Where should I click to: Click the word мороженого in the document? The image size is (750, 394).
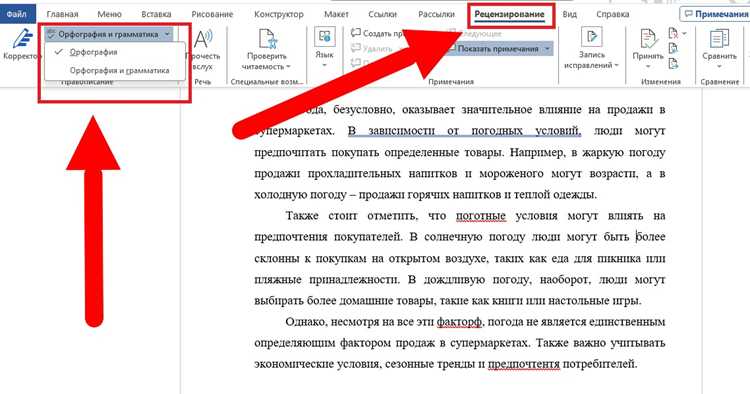(511, 174)
